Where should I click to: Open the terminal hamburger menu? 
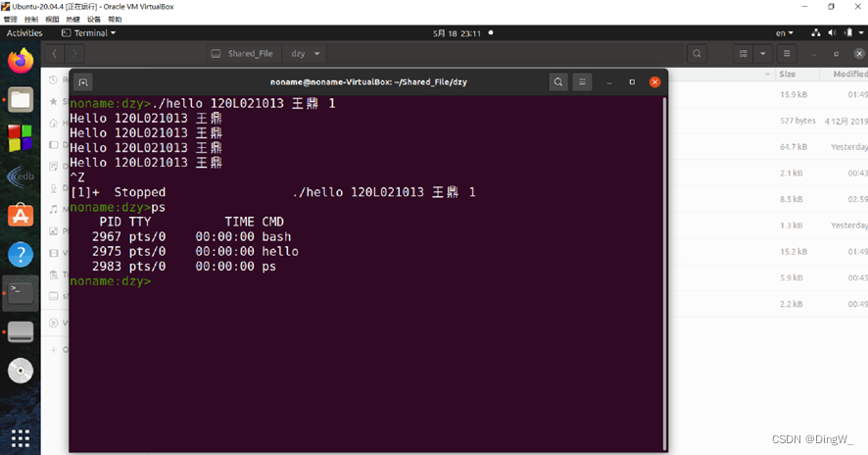pyautogui.click(x=582, y=82)
